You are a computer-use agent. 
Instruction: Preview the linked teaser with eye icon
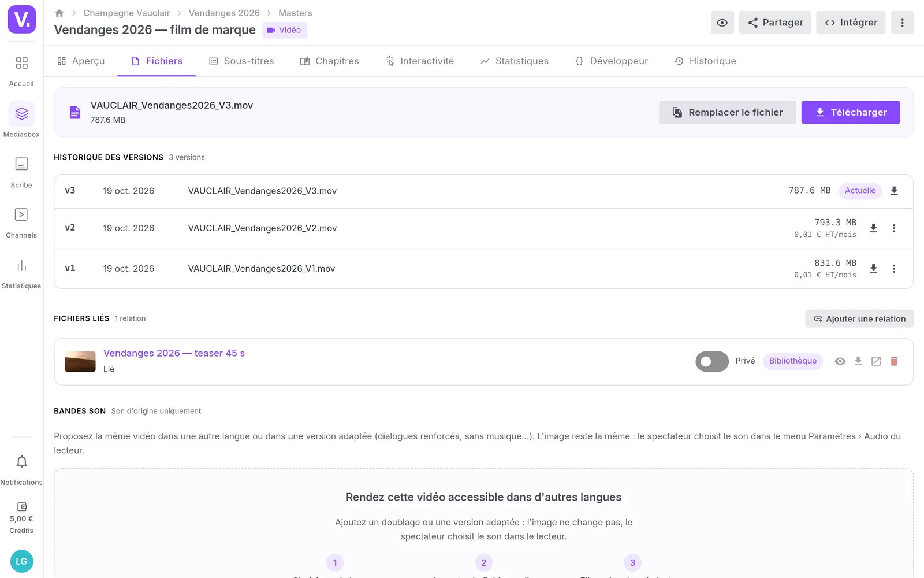pyautogui.click(x=840, y=361)
